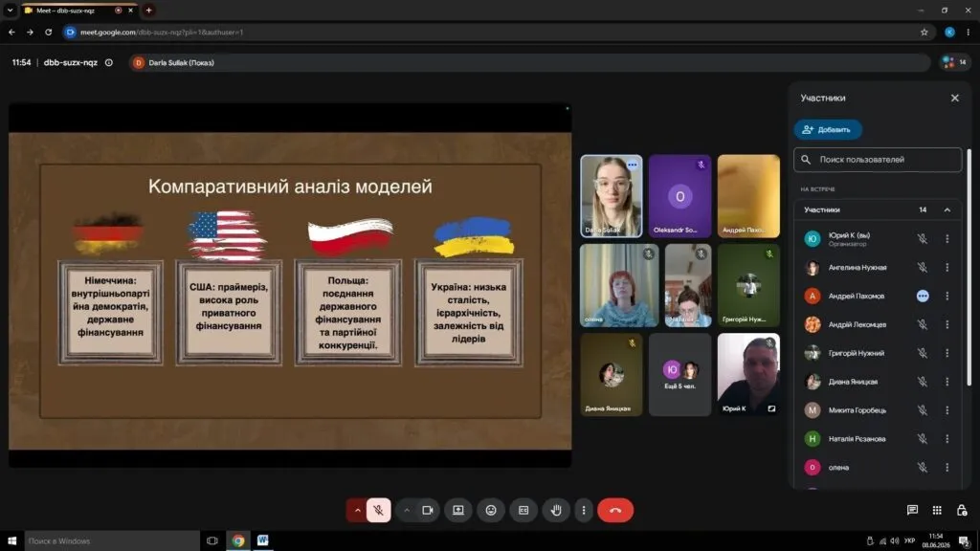Open options menu for Диана Яницкая

pos(947,382)
